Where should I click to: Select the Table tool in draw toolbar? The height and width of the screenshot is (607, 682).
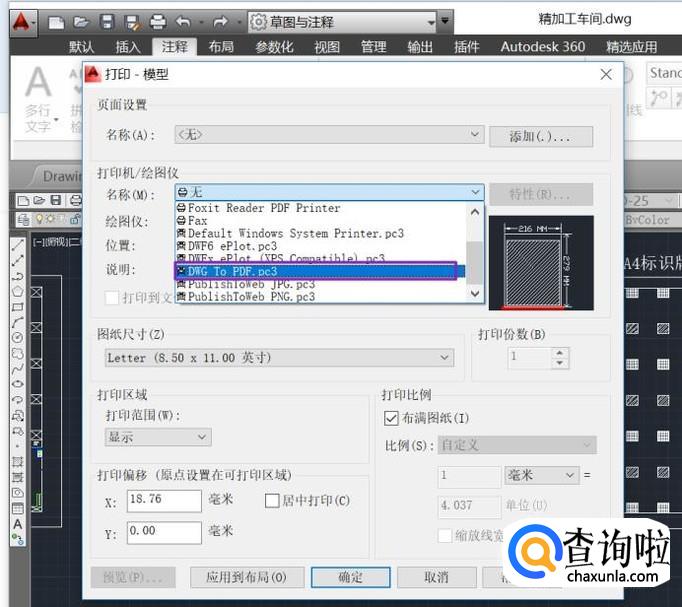(17, 508)
